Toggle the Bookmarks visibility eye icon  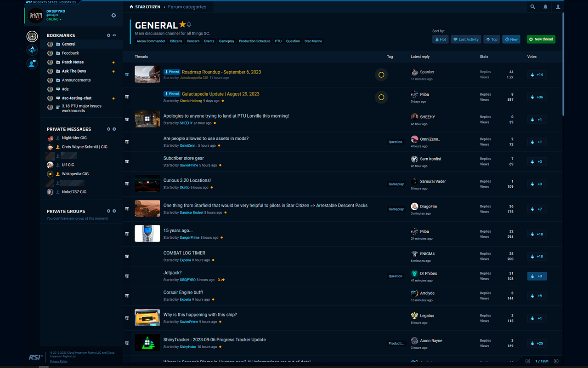[x=114, y=35]
